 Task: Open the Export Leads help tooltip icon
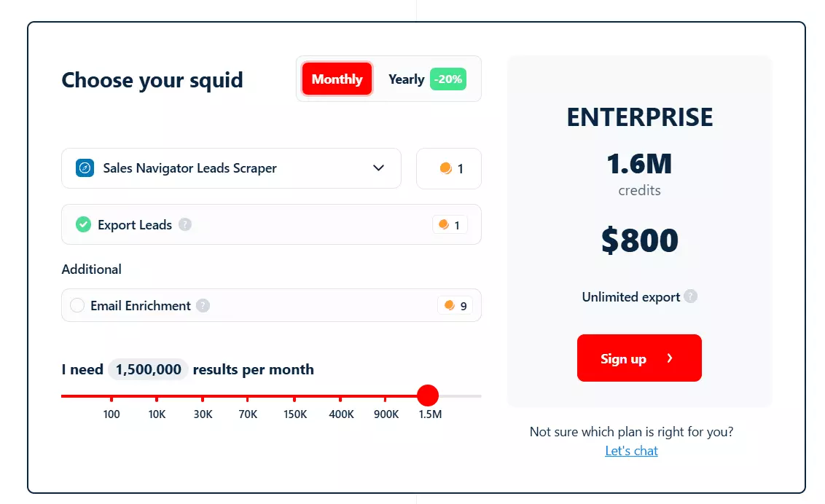184,224
